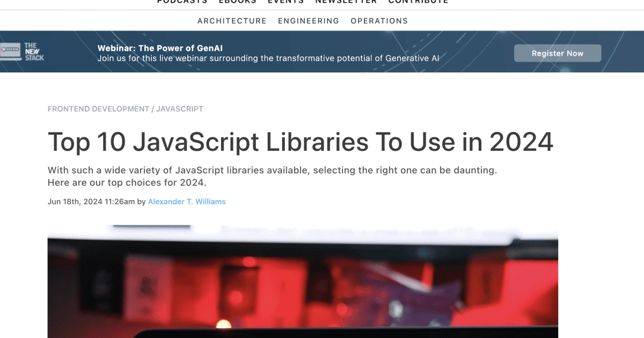
Task: Click the article headline about JavaScript libraries
Action: coord(301,142)
